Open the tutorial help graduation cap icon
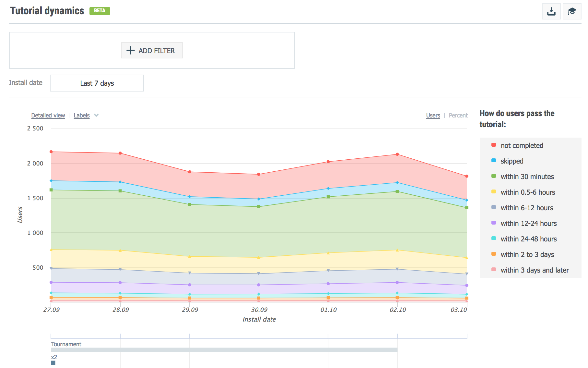This screenshot has width=588, height=368. click(572, 12)
